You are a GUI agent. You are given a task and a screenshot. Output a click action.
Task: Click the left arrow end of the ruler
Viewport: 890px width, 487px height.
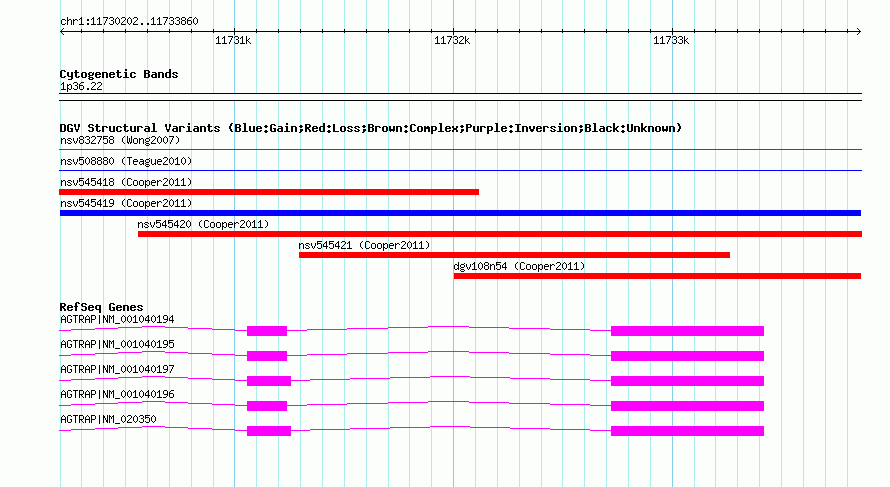coord(62,32)
